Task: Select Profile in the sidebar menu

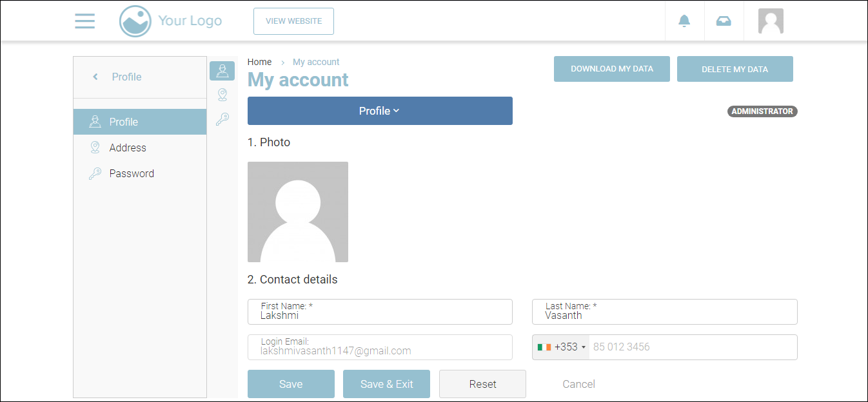Action: pyautogui.click(x=124, y=122)
